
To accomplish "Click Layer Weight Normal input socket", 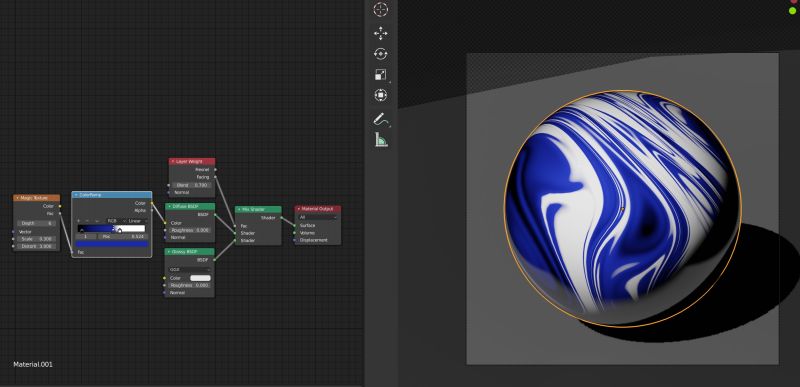I will (x=169, y=192).
